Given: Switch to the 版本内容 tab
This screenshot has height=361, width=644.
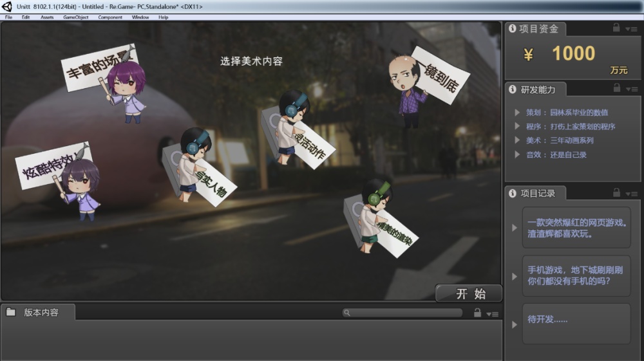Looking at the screenshot, I should (x=38, y=312).
